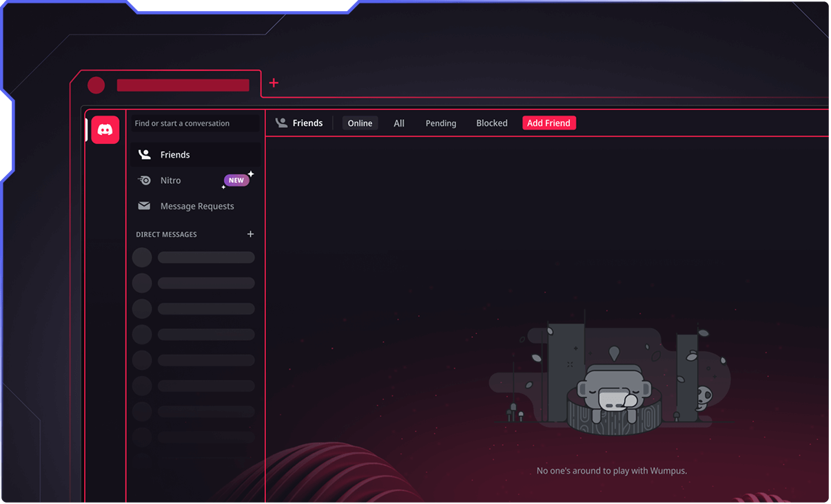Click the DIRECT MESSAGES section header
Screen dimensions: 831x504
click(x=166, y=235)
